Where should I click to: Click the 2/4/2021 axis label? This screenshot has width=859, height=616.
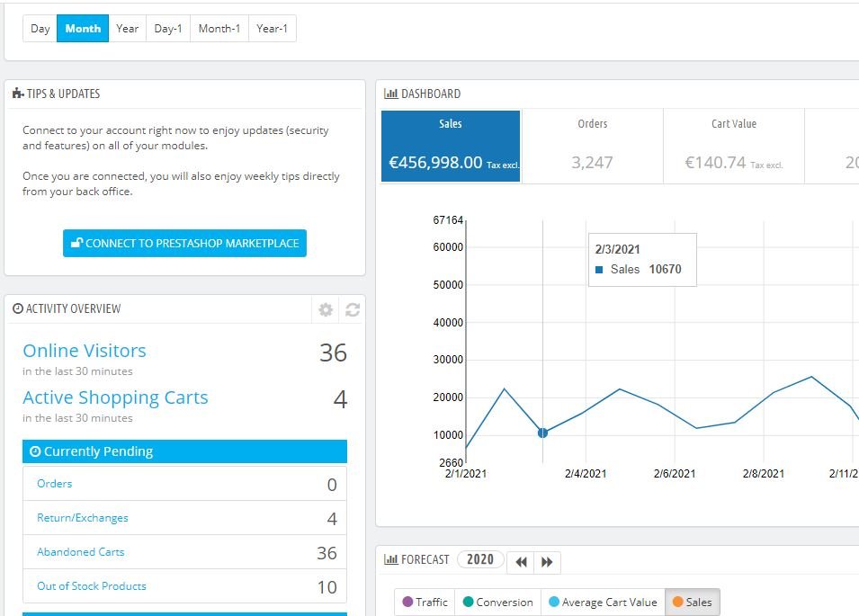(x=586, y=474)
